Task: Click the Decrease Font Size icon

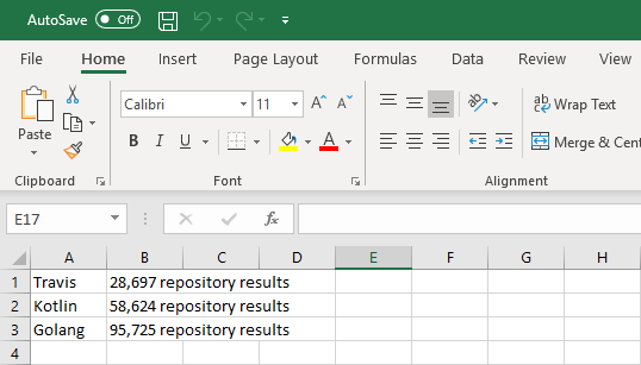Action: [344, 102]
